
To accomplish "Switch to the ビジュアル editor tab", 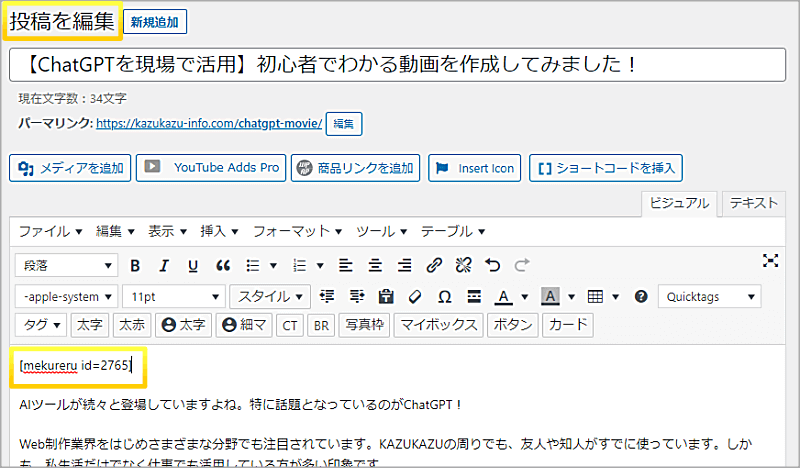I will point(679,204).
